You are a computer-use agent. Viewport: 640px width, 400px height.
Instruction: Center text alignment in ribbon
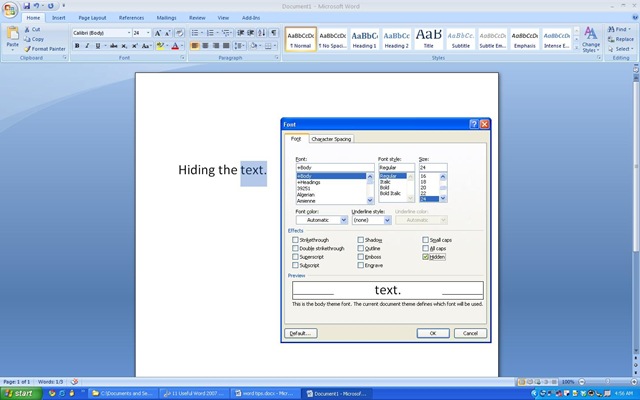205,46
